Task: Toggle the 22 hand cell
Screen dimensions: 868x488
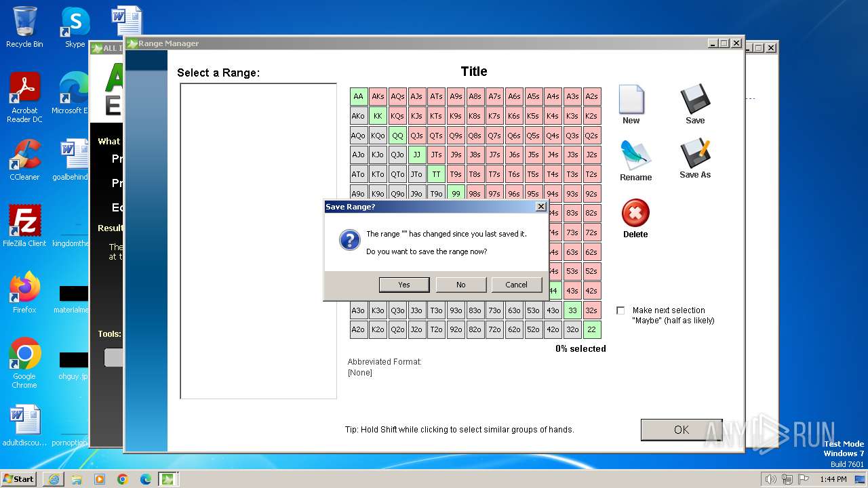Action: pos(592,330)
